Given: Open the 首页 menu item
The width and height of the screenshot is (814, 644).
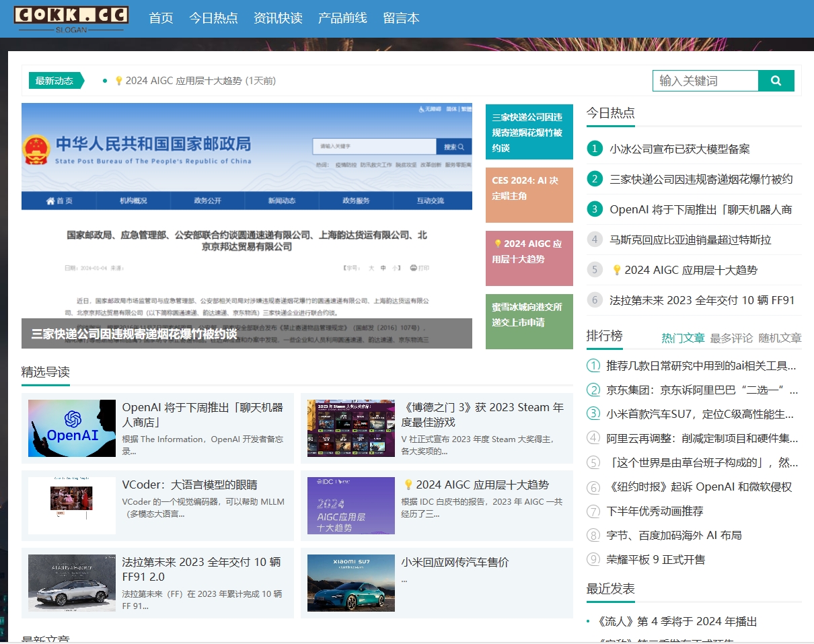Looking at the screenshot, I should coord(161,18).
